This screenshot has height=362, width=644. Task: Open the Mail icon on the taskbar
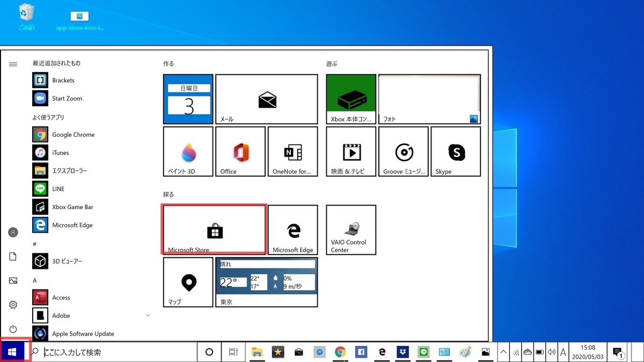coord(298,352)
